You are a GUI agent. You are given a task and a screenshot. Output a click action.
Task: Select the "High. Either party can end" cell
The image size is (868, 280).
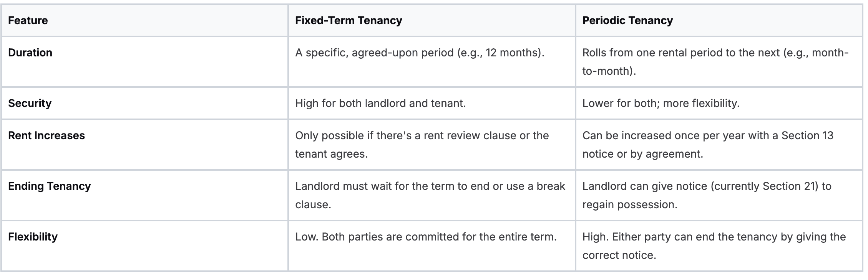pos(714,245)
